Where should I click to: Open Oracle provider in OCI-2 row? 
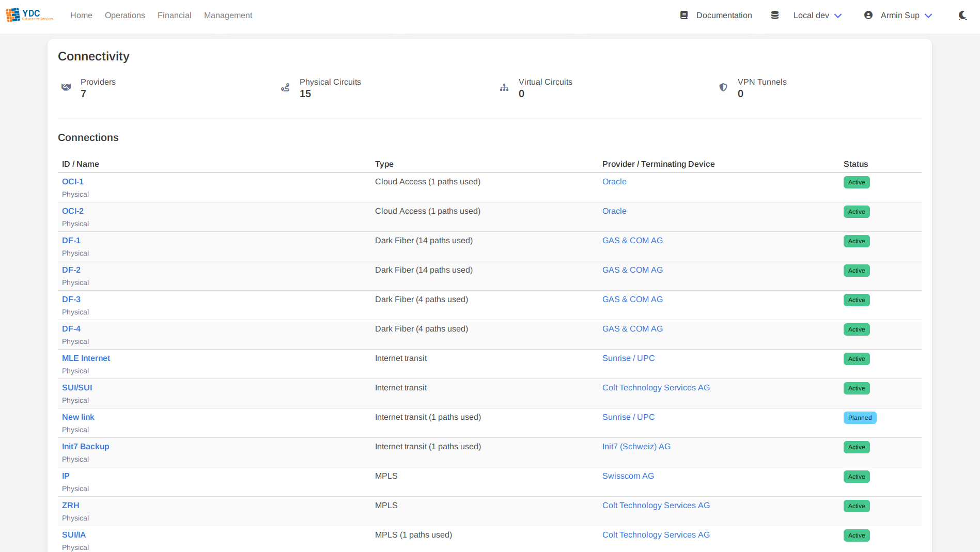point(614,211)
